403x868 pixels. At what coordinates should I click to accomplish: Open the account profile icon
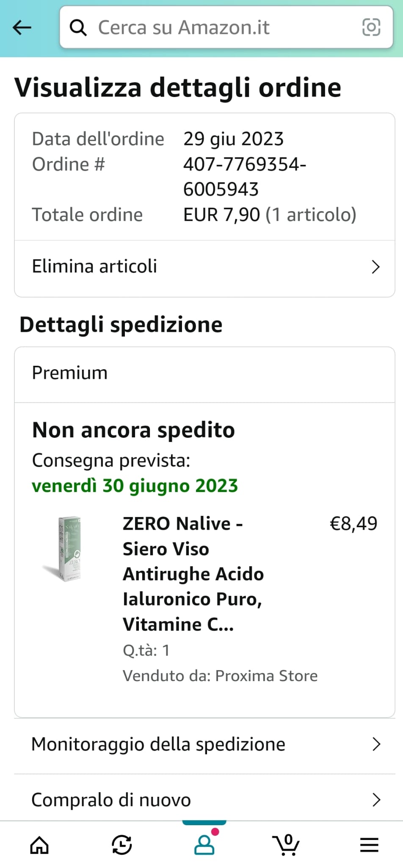204,844
